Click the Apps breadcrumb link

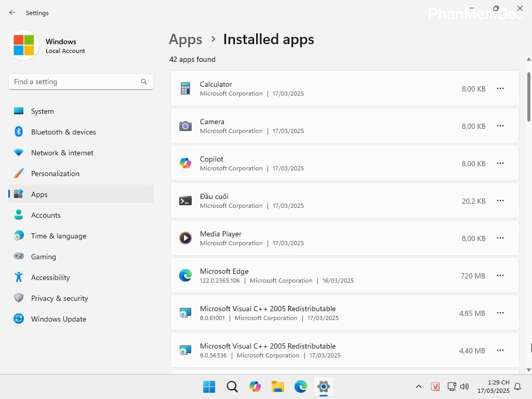[185, 39]
